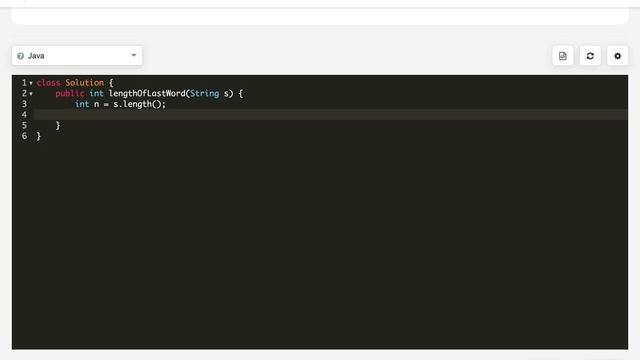Open the code template document icon
Viewport: 640px width, 360px height.
pyautogui.click(x=562, y=56)
